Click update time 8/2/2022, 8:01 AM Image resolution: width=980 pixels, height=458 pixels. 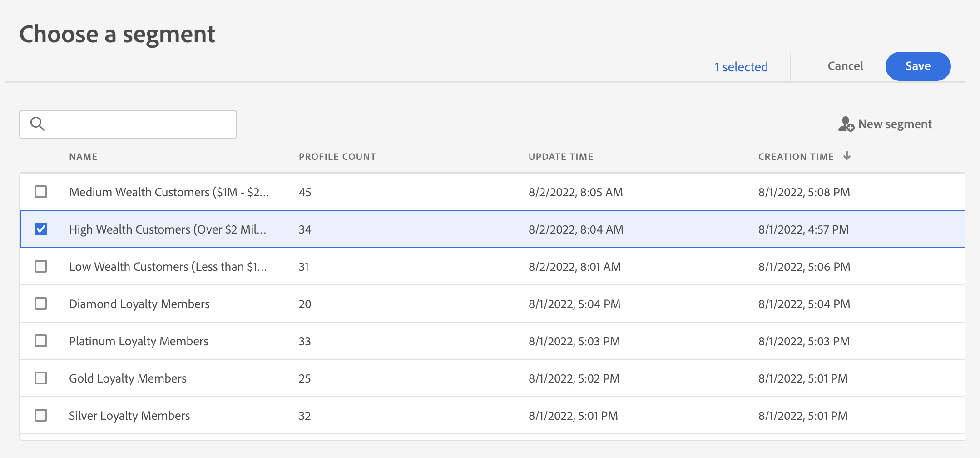(574, 267)
